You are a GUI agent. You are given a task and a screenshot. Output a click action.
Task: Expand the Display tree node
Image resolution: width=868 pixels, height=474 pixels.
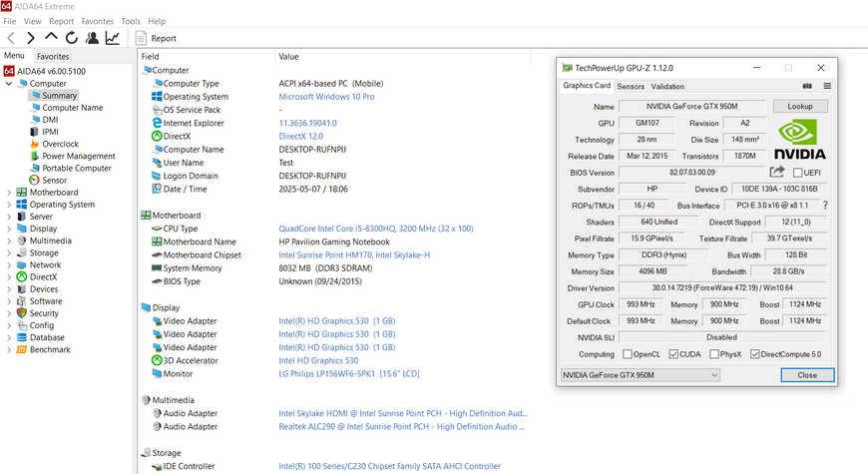(8, 229)
